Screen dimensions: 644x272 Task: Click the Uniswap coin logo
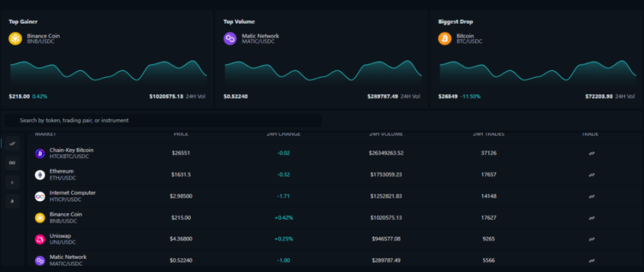(x=40, y=239)
